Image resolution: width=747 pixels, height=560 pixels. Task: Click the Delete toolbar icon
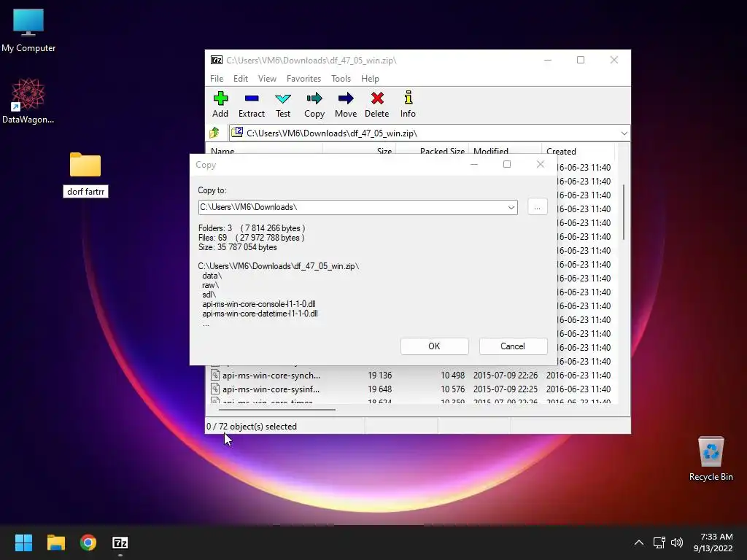(377, 104)
